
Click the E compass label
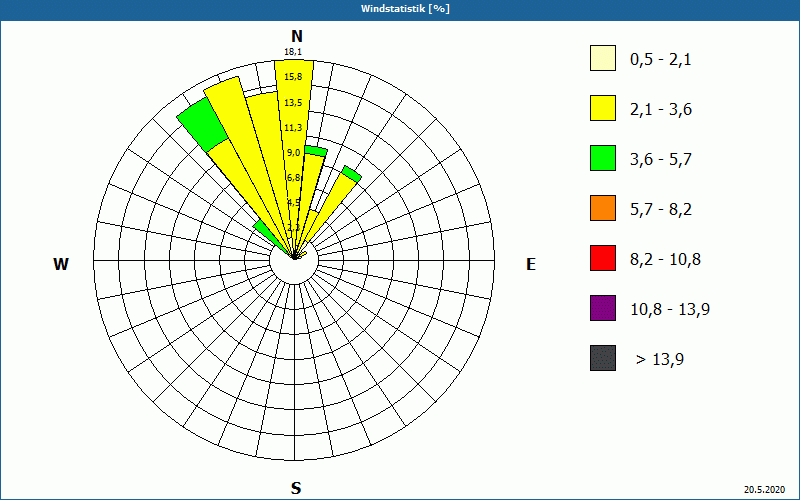(x=531, y=264)
